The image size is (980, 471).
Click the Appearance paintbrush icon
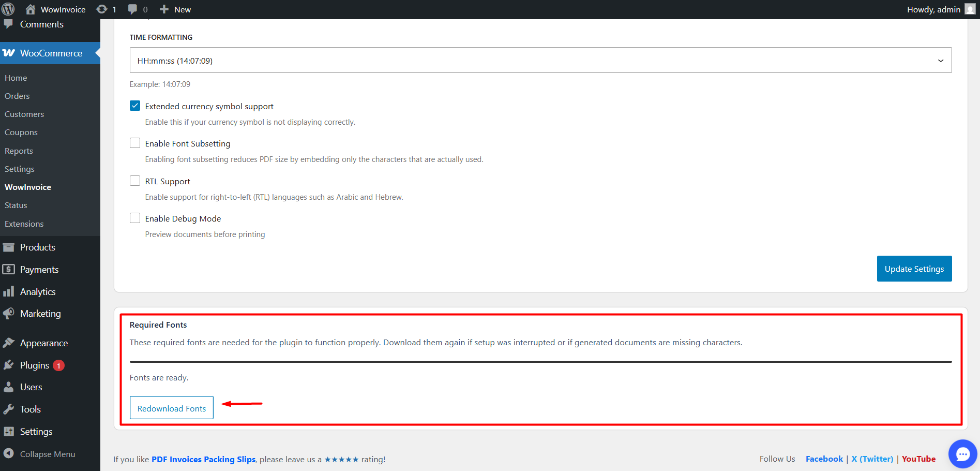point(9,343)
